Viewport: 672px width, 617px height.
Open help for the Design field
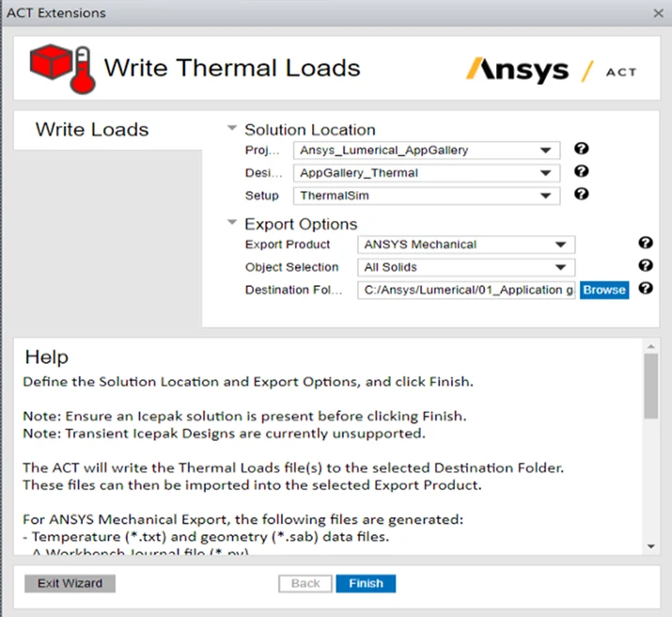click(581, 171)
